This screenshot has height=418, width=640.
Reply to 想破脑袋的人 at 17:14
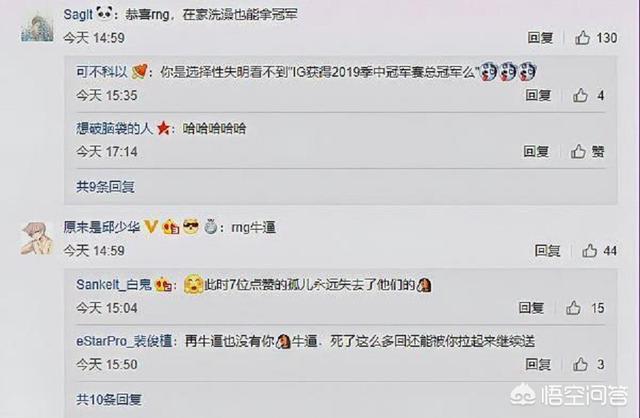tap(536, 152)
